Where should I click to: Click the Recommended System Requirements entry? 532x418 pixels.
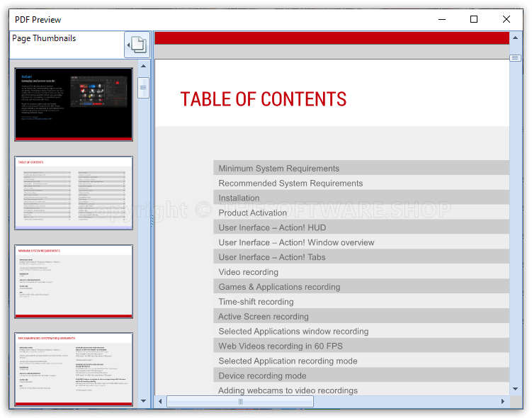click(361, 183)
